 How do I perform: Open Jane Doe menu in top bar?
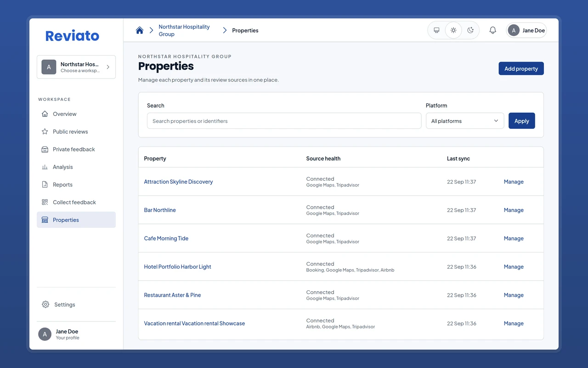coord(526,30)
